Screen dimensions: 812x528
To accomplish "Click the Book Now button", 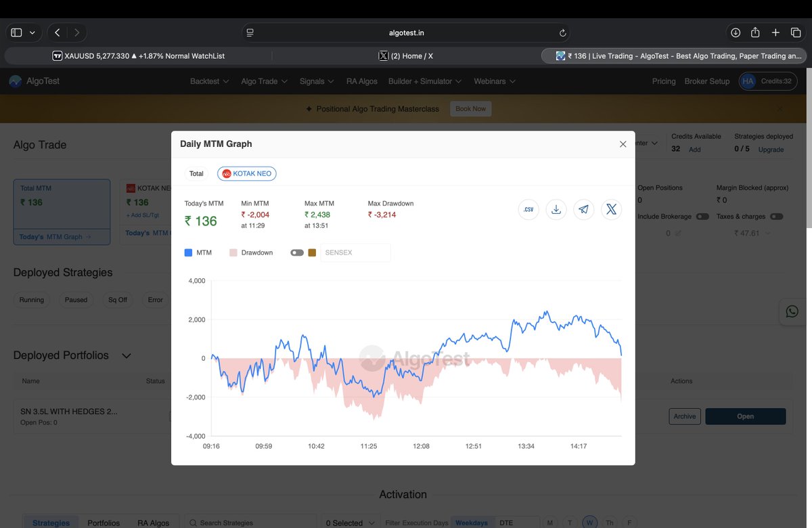I will point(471,108).
